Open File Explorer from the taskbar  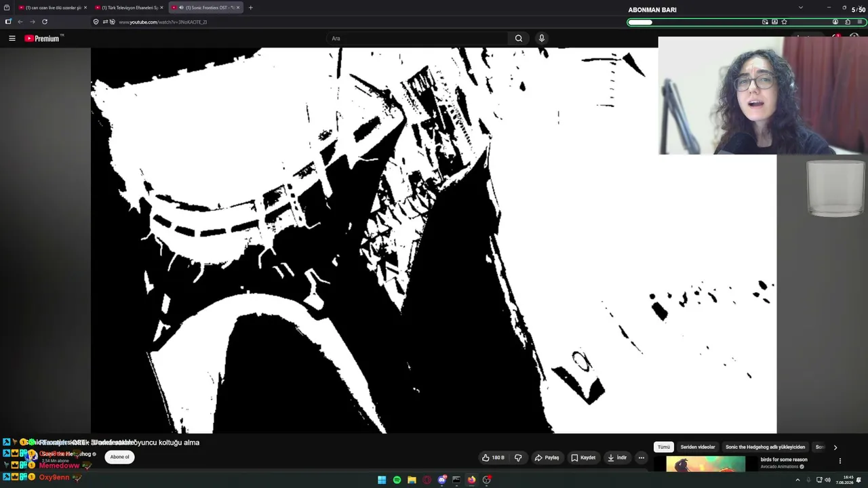[x=412, y=480]
